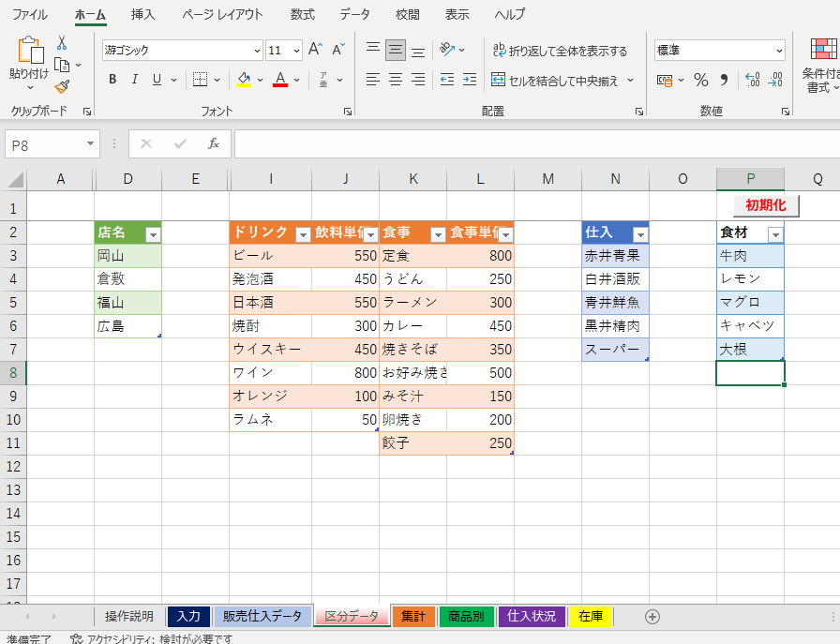
Task: Click 折り返して全体を表示する wrap text button
Action: click(560, 51)
